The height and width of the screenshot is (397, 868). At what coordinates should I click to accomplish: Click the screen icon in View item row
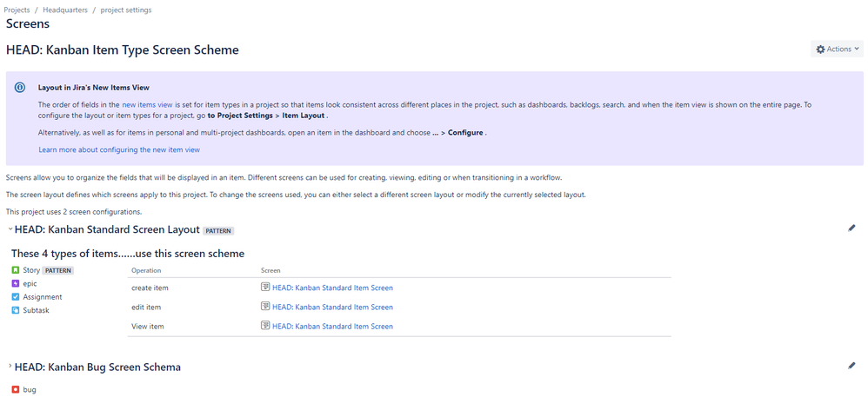click(265, 327)
